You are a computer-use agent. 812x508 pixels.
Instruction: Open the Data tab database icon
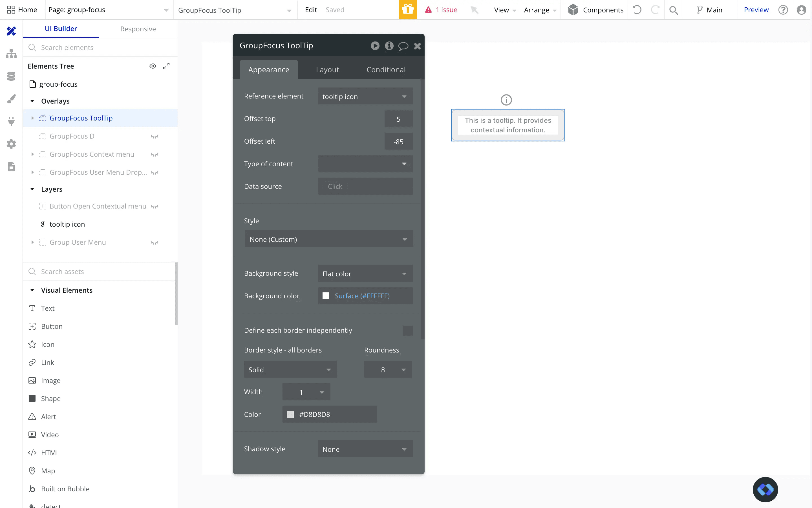click(11, 76)
